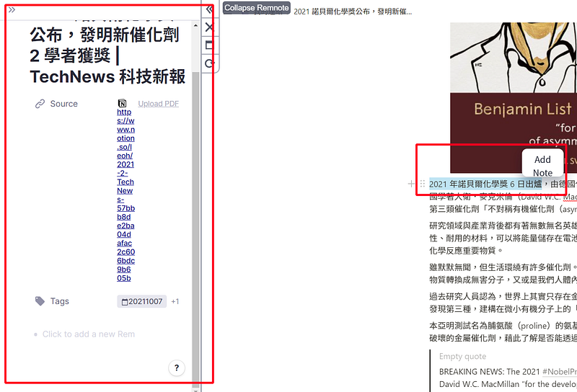Screen dimensions: 577x392
Task: Open RemNote in popup window icon
Action: [209, 45]
